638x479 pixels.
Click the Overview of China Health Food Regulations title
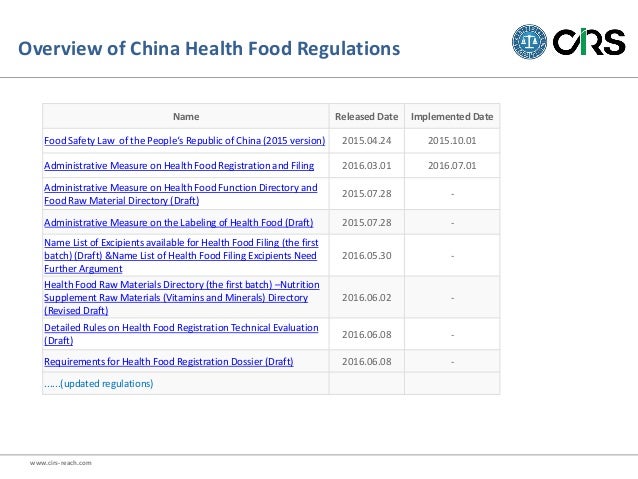(x=209, y=48)
